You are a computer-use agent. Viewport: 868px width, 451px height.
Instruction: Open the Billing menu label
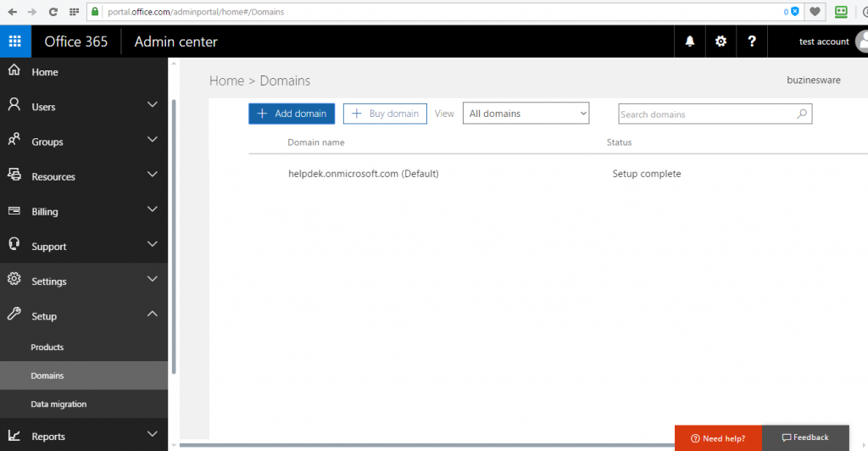point(45,211)
